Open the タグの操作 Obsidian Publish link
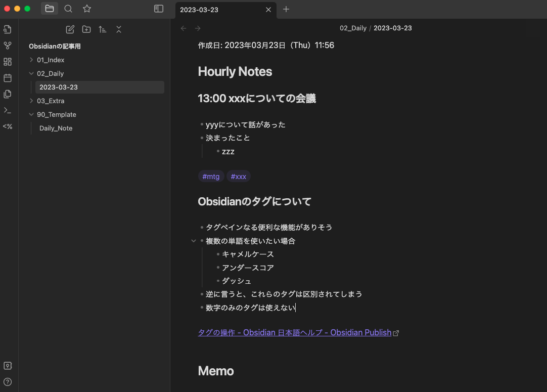 pos(295,333)
